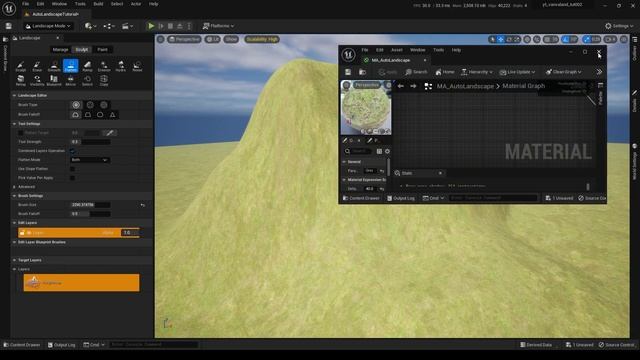Open Output Log in material editor
Image resolution: width=640 pixels, height=360 pixels.
[x=401, y=198]
